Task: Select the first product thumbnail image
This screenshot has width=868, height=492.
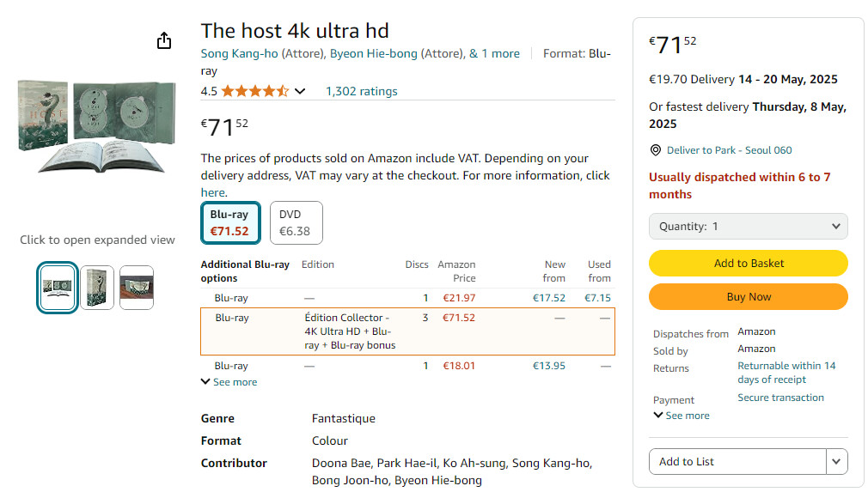Action: coord(58,288)
